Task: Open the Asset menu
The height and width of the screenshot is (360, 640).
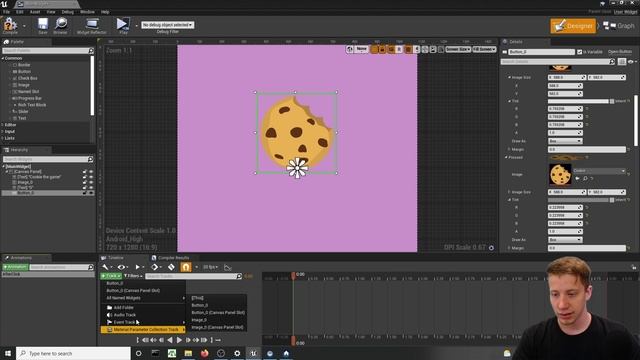Action: (x=35, y=12)
